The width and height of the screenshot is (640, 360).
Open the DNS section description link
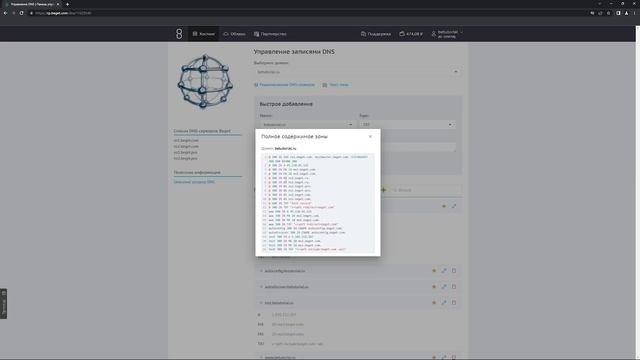click(x=194, y=182)
